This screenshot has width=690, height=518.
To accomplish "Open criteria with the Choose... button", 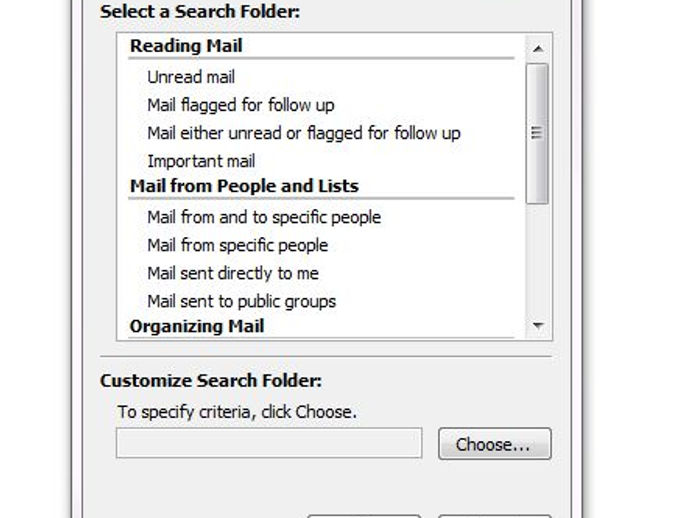I will (x=495, y=444).
